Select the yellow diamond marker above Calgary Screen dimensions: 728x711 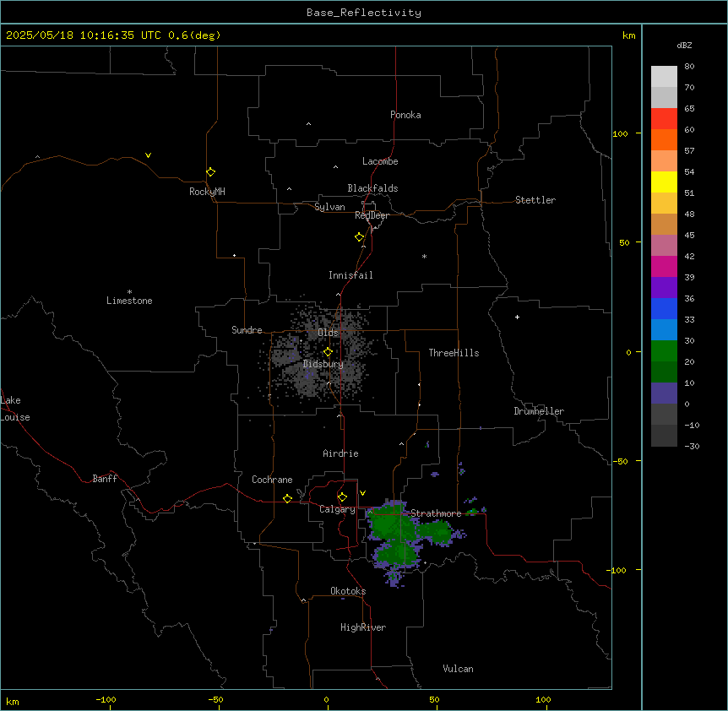click(342, 497)
